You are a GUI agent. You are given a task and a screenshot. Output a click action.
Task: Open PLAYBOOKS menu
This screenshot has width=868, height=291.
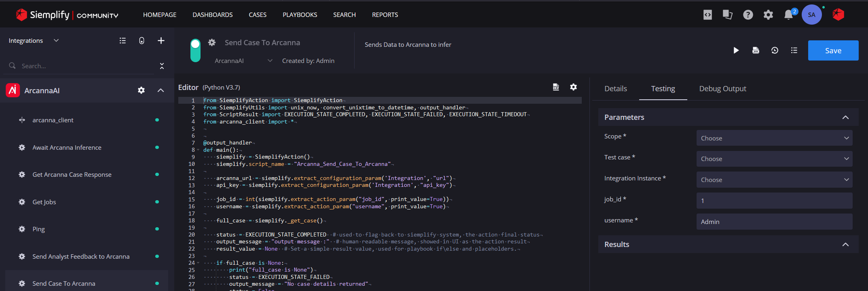[300, 15]
